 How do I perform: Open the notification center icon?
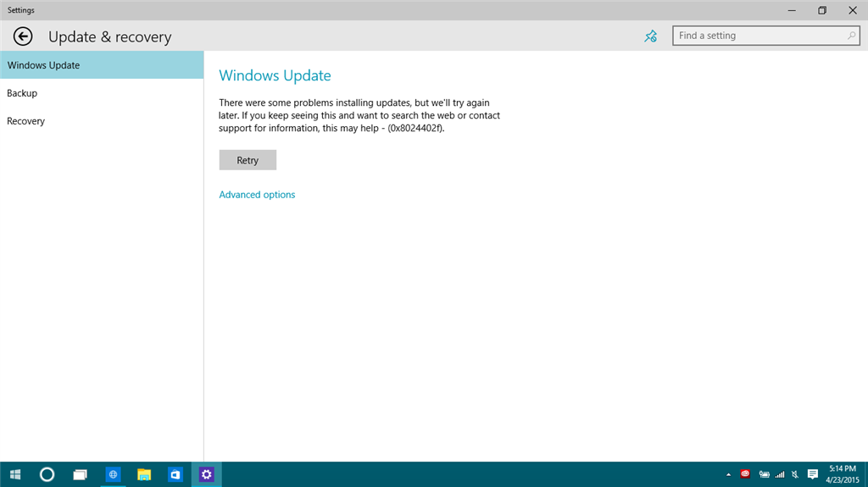(x=813, y=474)
